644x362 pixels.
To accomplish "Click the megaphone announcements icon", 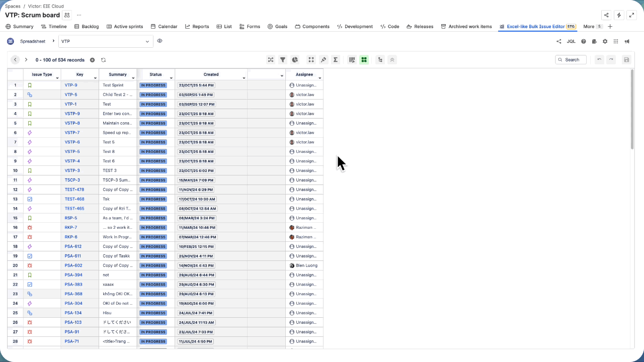I will 627,41.
